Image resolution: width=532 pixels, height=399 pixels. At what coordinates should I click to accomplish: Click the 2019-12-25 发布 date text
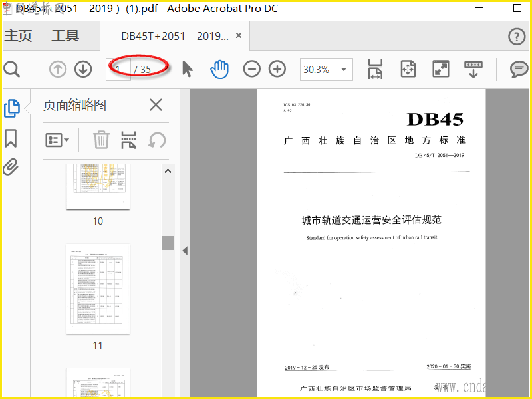click(x=307, y=367)
